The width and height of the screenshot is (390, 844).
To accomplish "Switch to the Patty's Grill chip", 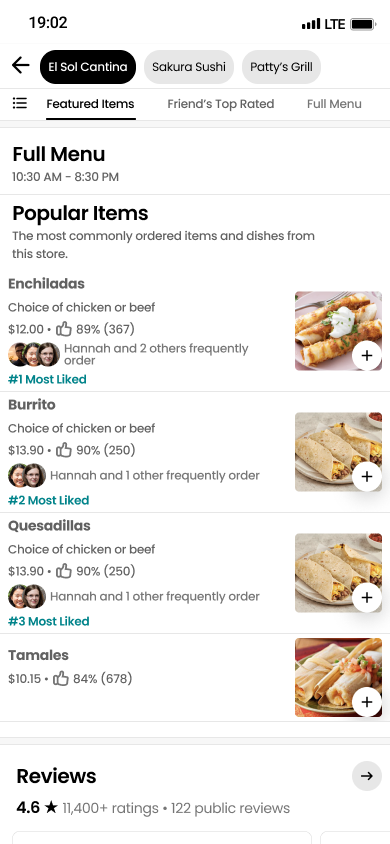I will (x=281, y=67).
